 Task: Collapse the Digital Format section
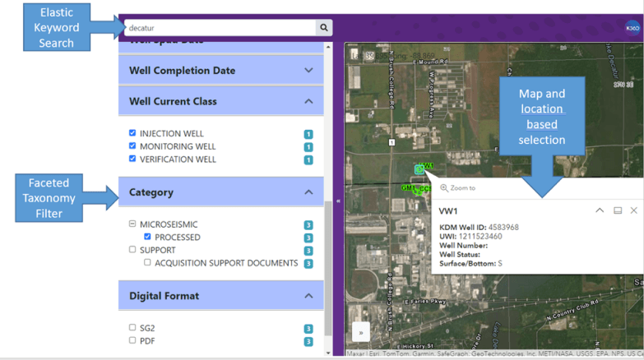click(x=308, y=296)
